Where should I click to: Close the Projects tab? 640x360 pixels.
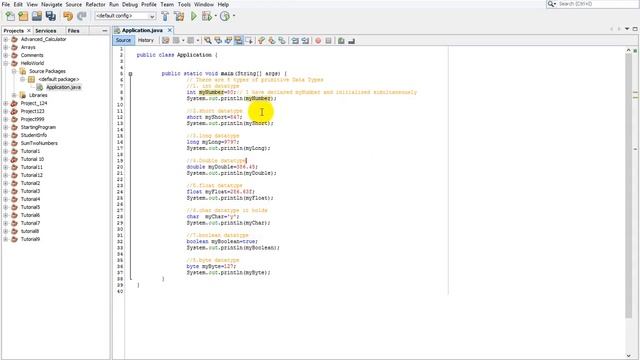coord(29,31)
